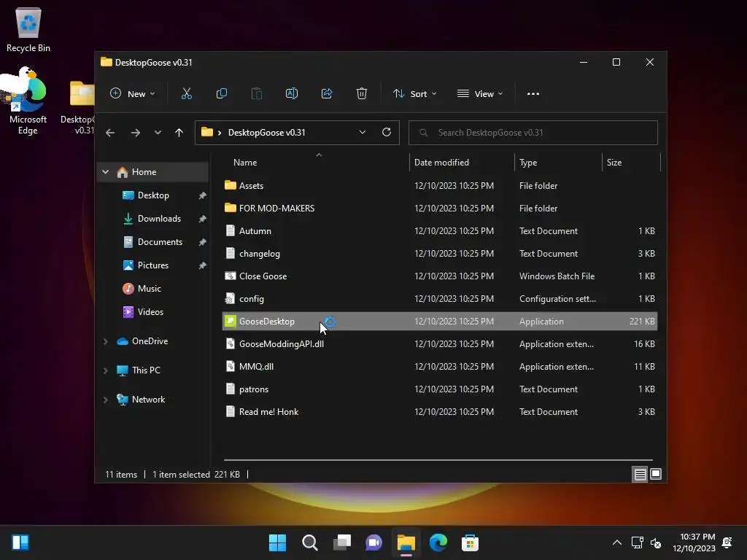
Task: Select the Read me! Honk file
Action: coord(440,412)
